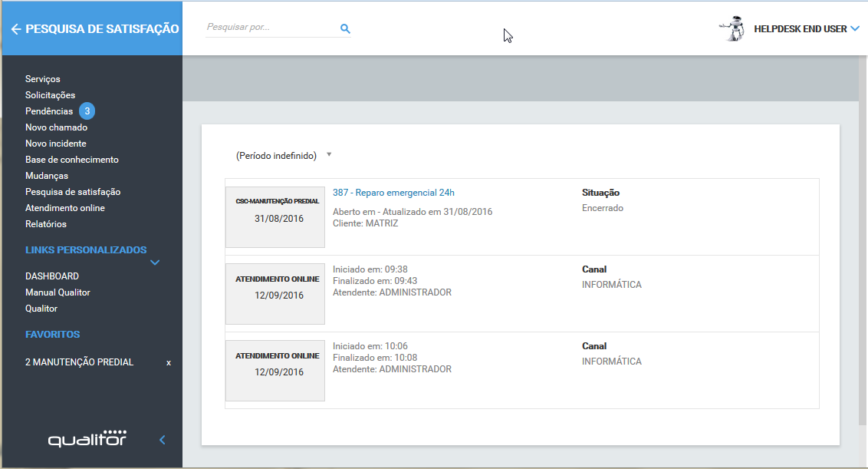Open Serviços in the sidebar menu

point(42,79)
